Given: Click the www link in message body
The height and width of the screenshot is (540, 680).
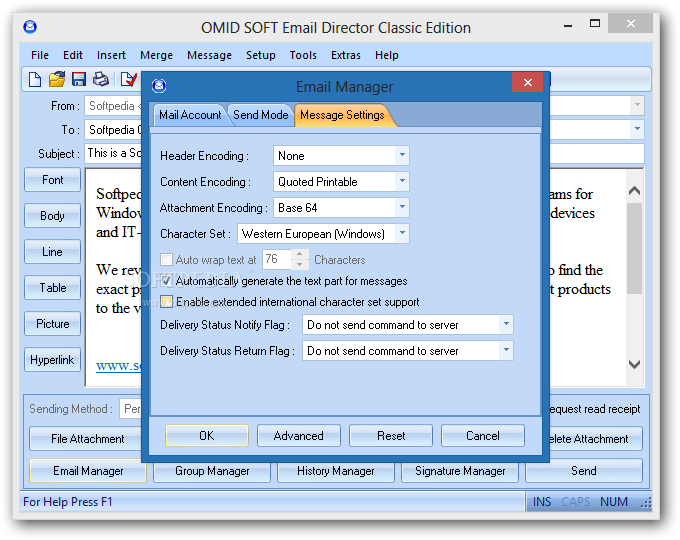Looking at the screenshot, I should coord(118,365).
